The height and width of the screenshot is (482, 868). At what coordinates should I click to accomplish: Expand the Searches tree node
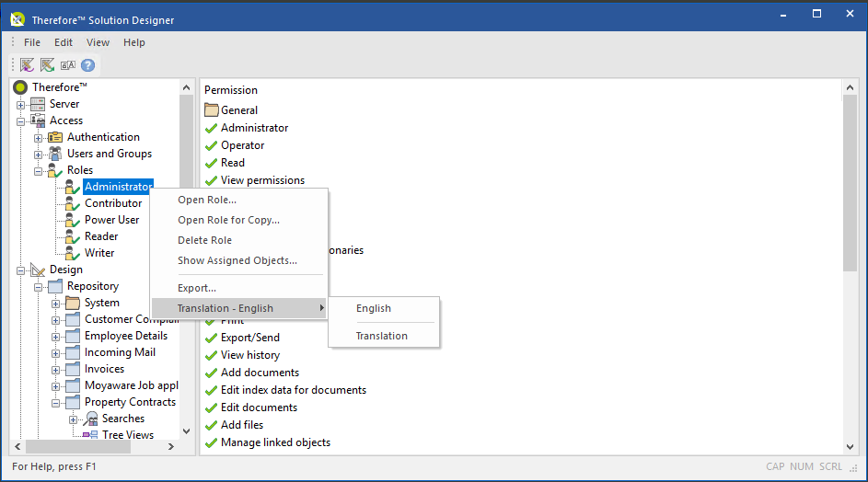pos(73,419)
